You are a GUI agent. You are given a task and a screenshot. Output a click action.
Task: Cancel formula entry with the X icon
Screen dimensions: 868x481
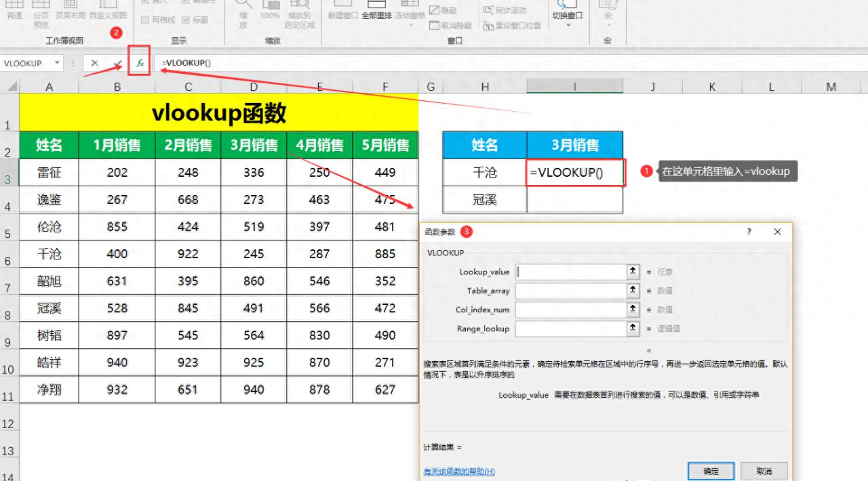pyautogui.click(x=94, y=63)
